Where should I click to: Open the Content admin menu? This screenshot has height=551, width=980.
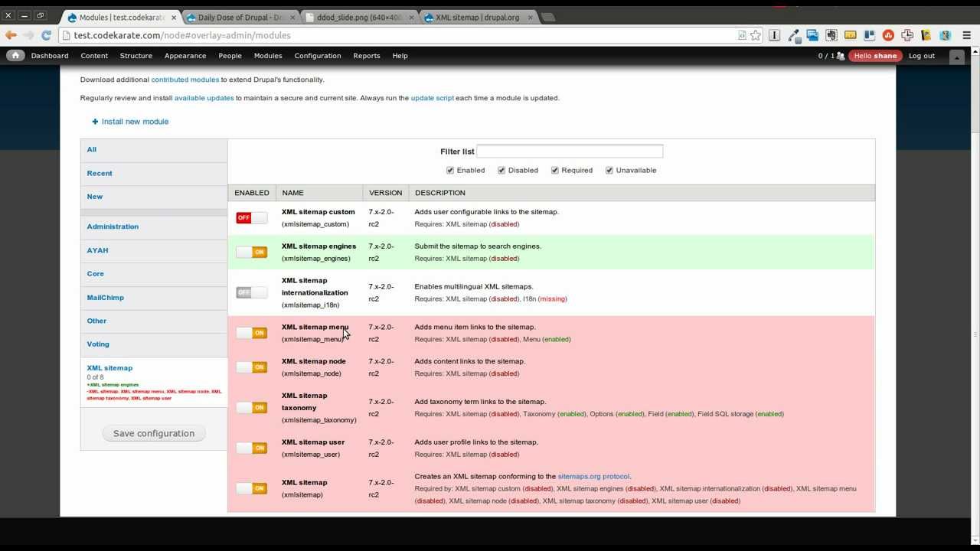click(94, 56)
